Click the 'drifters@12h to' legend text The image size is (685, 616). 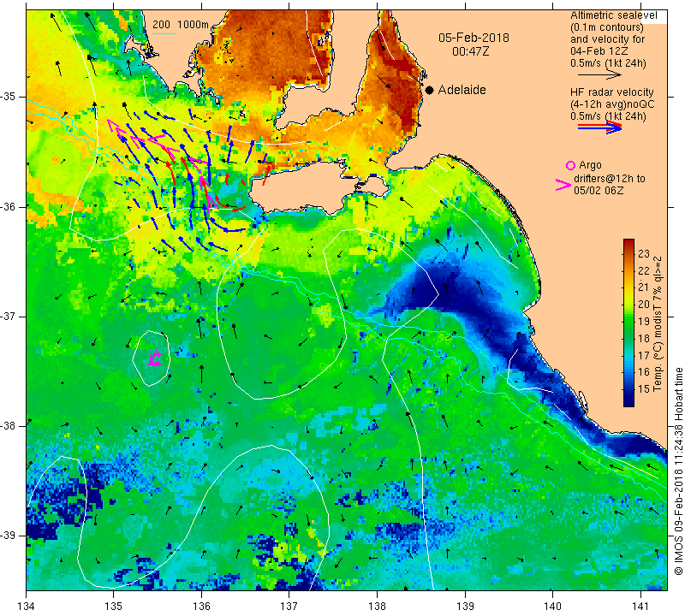610,179
